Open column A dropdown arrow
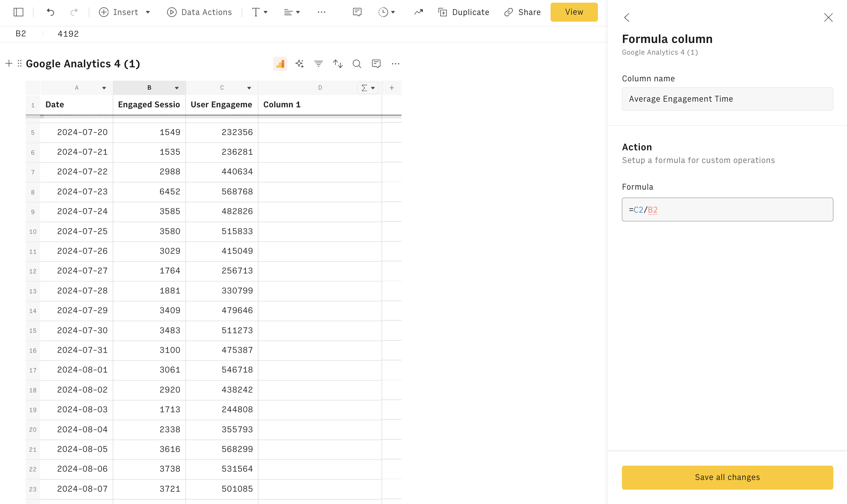 [104, 88]
